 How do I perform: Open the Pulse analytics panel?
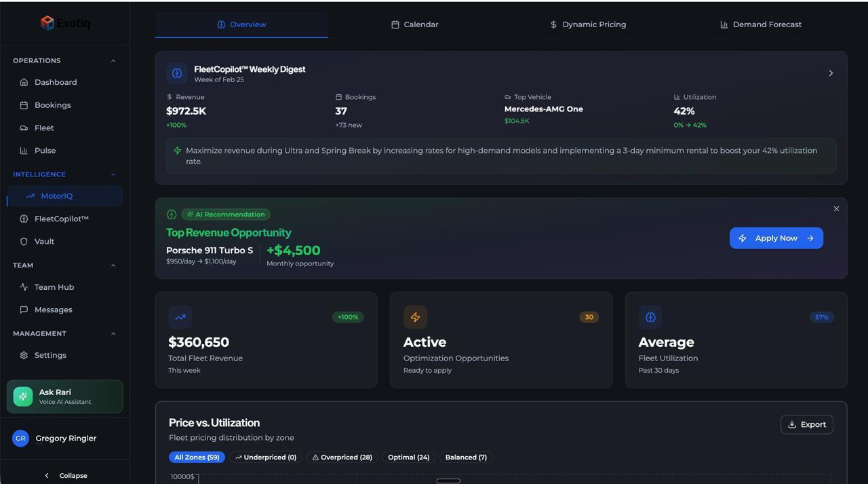(x=45, y=150)
